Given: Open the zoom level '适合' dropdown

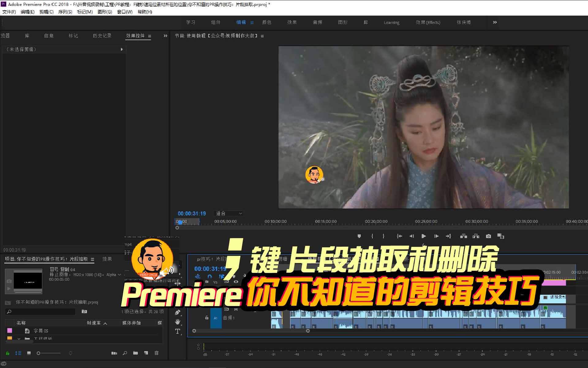Looking at the screenshot, I should (229, 213).
